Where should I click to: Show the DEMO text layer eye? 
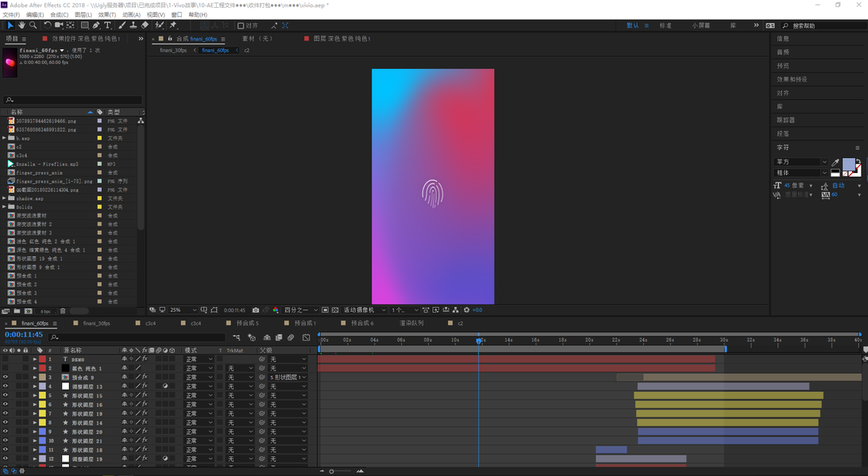5,359
